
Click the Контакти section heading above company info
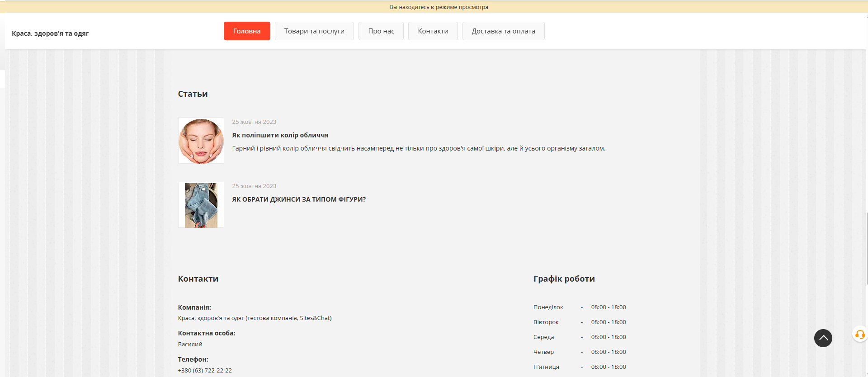pyautogui.click(x=198, y=279)
